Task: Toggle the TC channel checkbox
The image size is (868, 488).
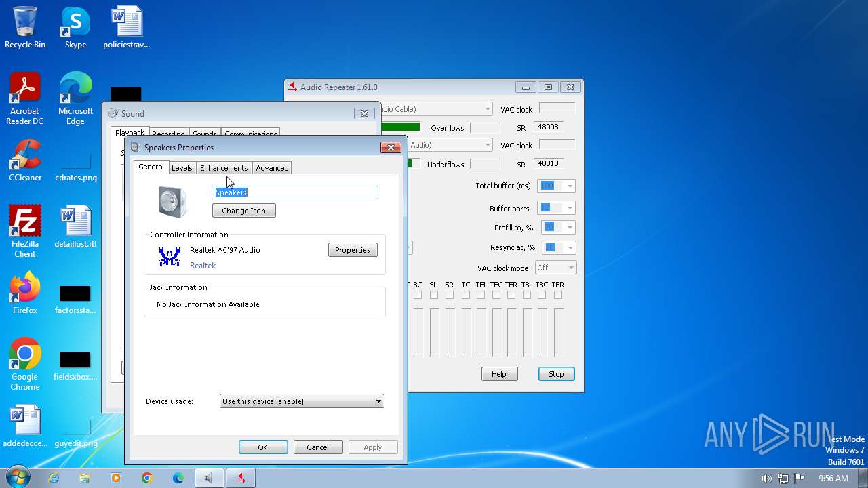Action: [466, 295]
